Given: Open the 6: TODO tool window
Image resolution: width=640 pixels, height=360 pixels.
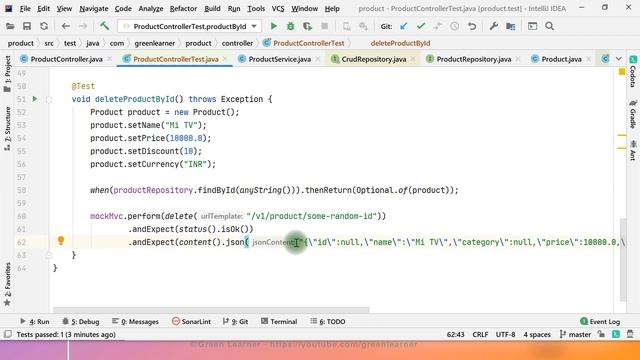Looking at the screenshot, I should pos(328,322).
